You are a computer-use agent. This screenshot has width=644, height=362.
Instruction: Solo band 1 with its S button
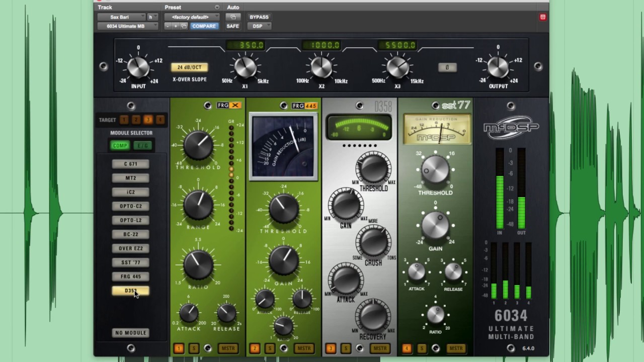click(193, 348)
